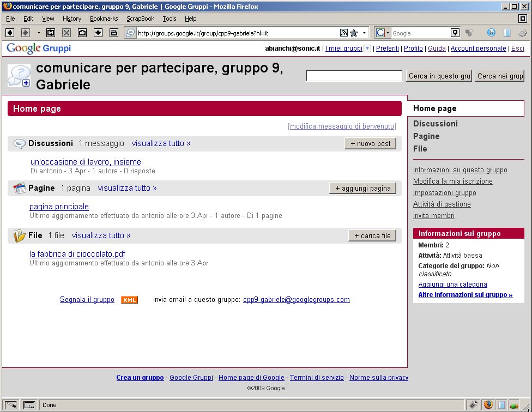532x412 pixels.
Task: Open 'la fabbrica di cioccolato.pdf' link
Action: tap(77, 254)
